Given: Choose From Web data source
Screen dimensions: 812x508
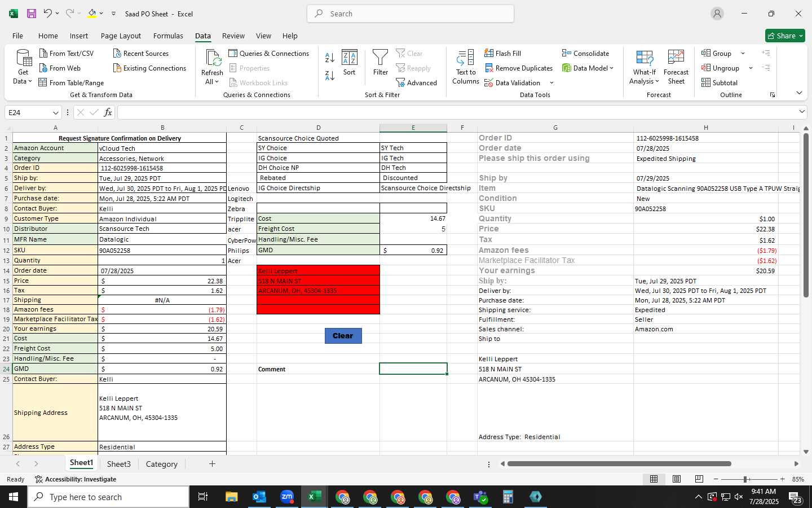Looking at the screenshot, I should (x=60, y=68).
